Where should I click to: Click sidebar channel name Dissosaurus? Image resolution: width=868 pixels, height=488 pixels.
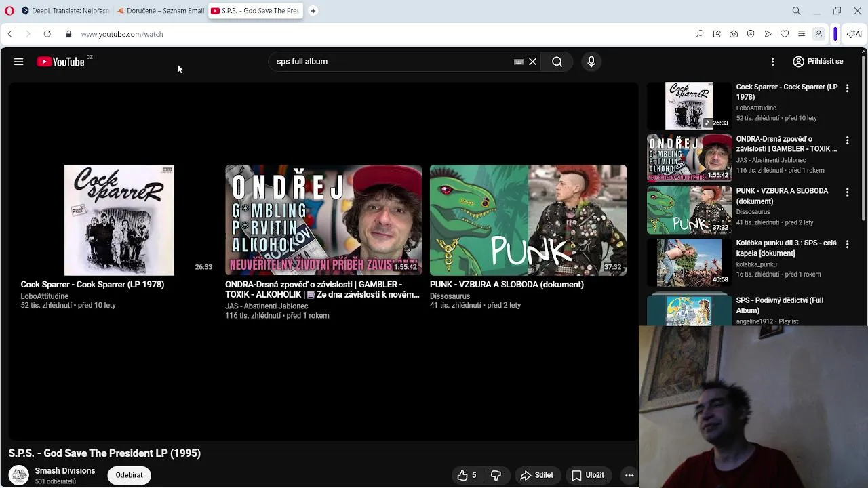coord(753,212)
